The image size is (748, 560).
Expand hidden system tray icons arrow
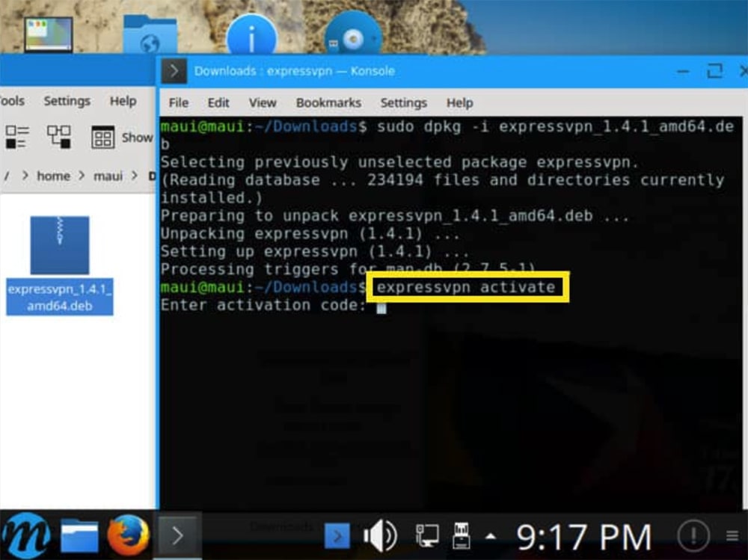point(491,537)
